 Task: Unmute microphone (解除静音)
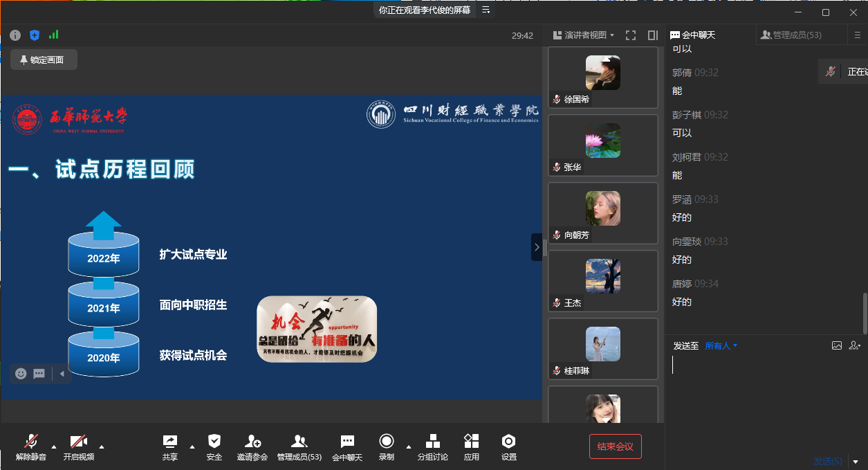point(31,442)
